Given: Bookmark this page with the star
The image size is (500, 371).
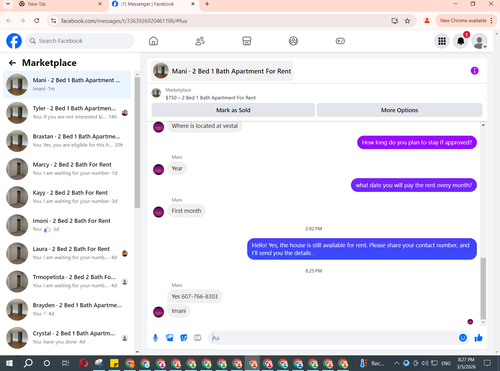Looking at the screenshot, I should pos(407,21).
